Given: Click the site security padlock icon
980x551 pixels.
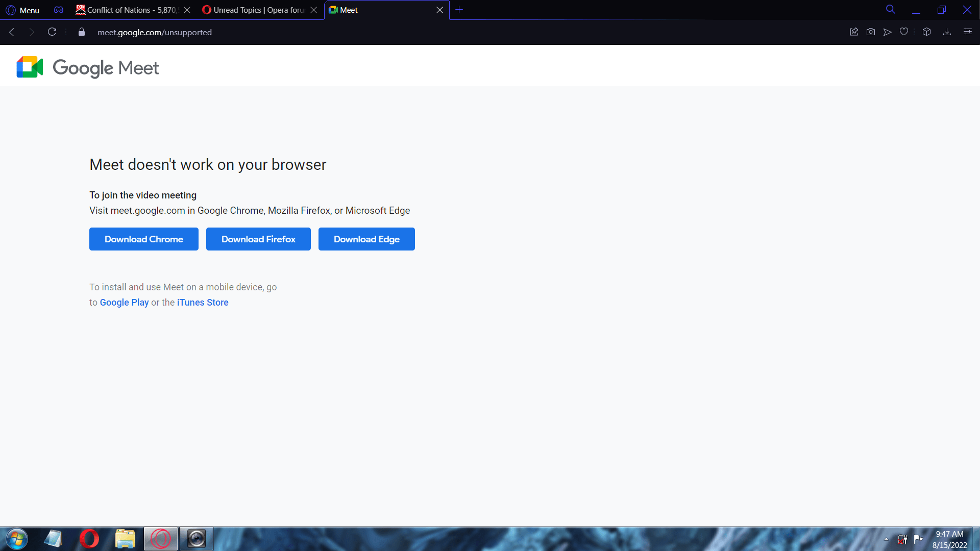Looking at the screenshot, I should coord(82,32).
